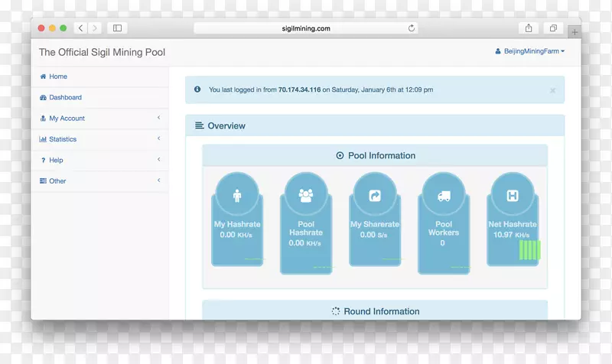612x364 pixels.
Task: Click the Pool Workers 0 value
Action: [x=443, y=243]
